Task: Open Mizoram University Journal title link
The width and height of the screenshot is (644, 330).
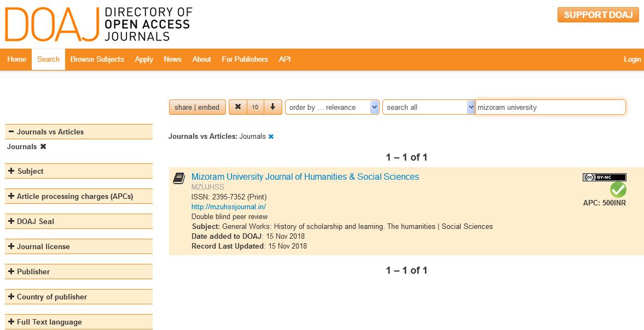Action: coord(305,176)
